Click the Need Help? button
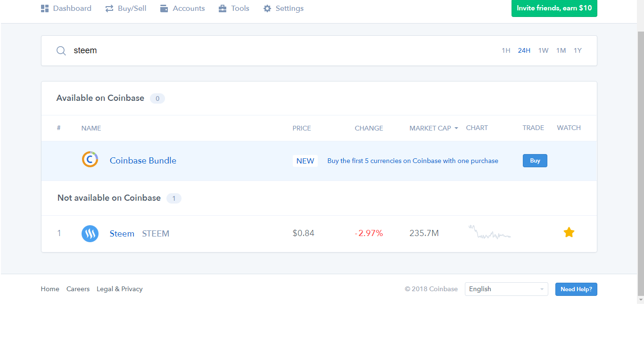Image resolution: width=644 pixels, height=343 pixels. 576,289
